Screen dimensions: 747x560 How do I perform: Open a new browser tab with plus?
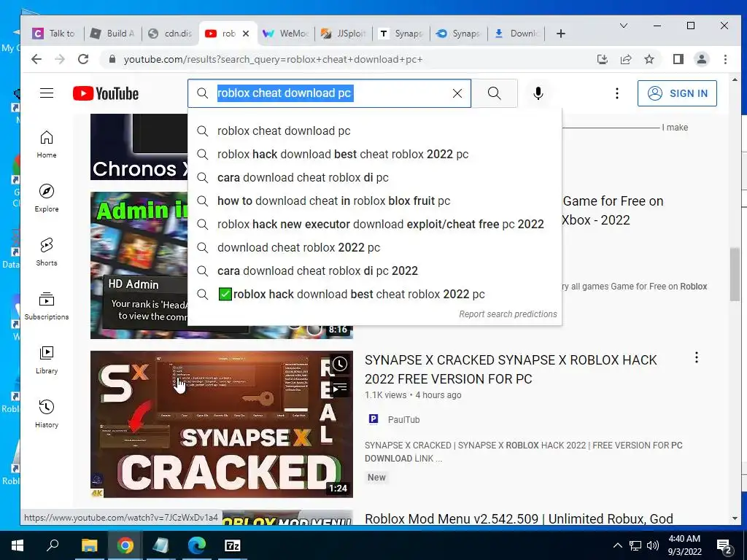pyautogui.click(x=561, y=34)
